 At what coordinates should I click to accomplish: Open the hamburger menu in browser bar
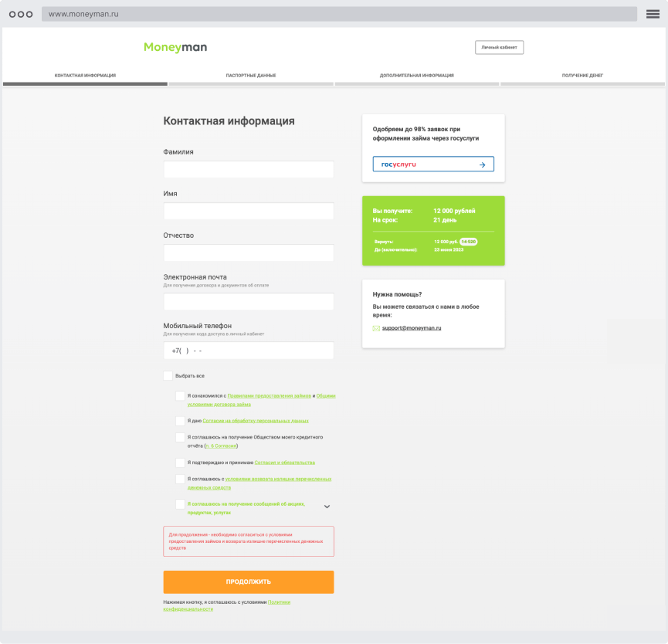[653, 14]
